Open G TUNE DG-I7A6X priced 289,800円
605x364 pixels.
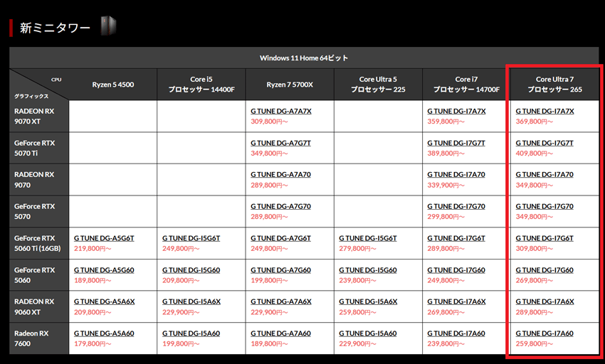click(x=544, y=302)
